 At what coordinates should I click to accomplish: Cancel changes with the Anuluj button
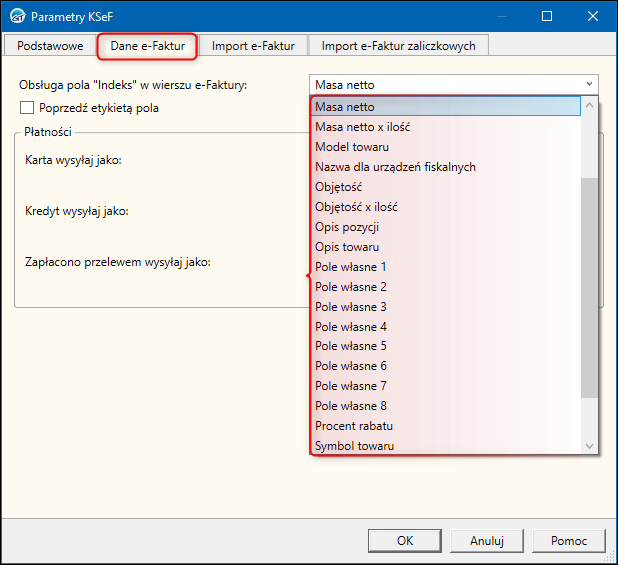487,541
